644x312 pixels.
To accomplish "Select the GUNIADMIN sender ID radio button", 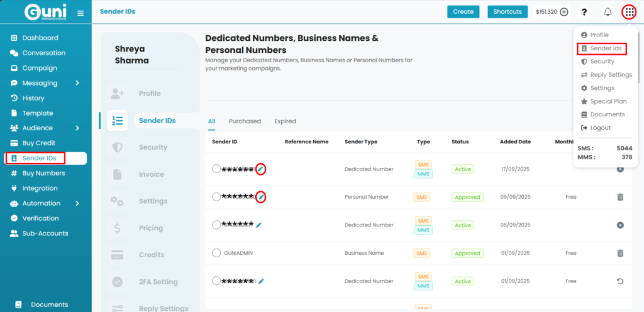I will (x=216, y=253).
